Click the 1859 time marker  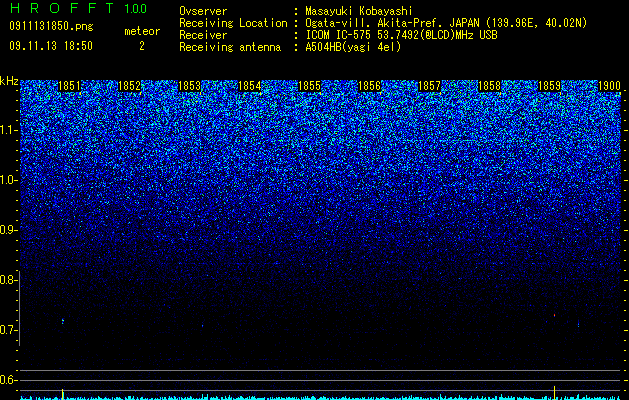pos(550,86)
